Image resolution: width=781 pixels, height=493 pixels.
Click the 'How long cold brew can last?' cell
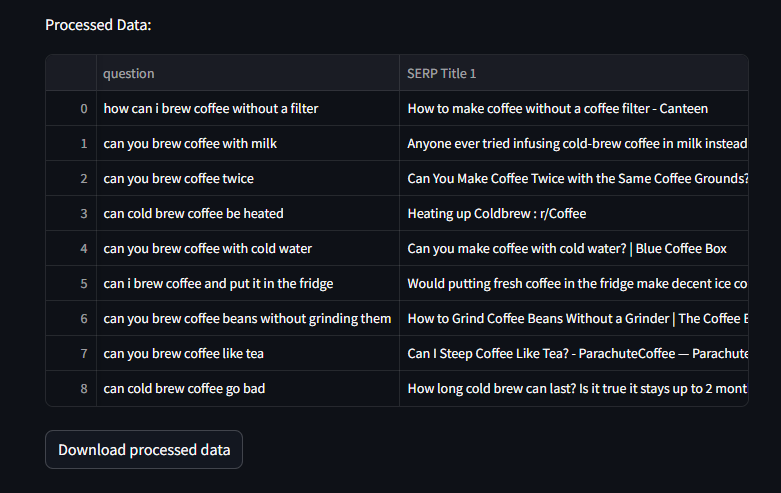[x=577, y=388]
